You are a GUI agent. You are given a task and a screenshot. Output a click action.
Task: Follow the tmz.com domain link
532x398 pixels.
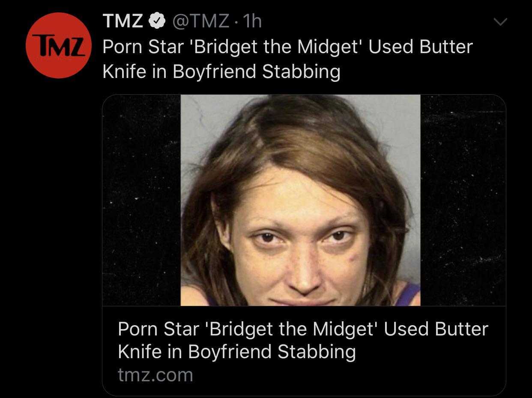[x=155, y=375]
